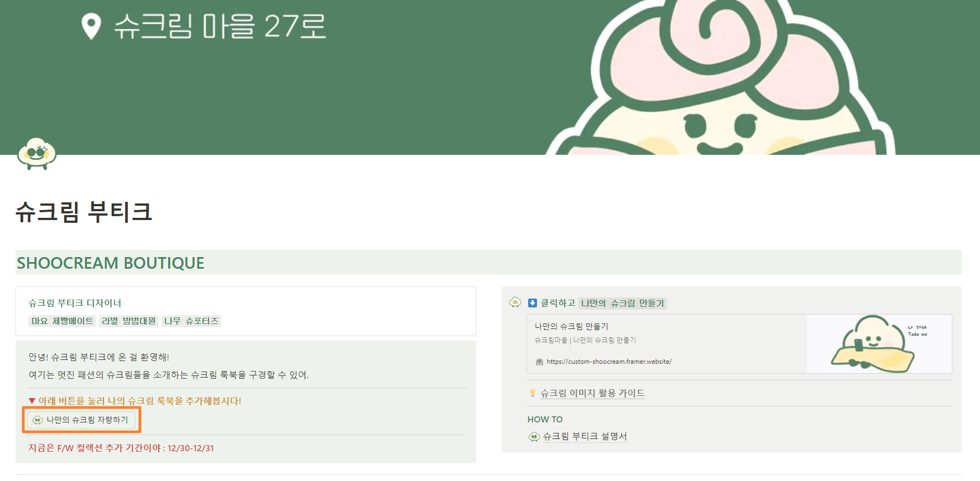The height and width of the screenshot is (481, 980).
Task: Click the 라별 방범대원 tag
Action: (x=129, y=321)
